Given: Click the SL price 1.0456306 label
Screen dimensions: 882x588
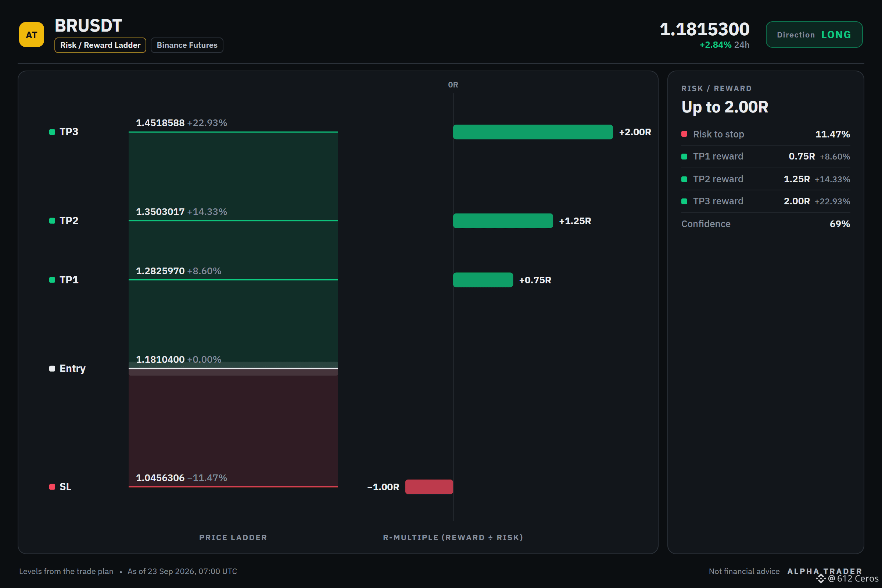Looking at the screenshot, I should [x=160, y=478].
